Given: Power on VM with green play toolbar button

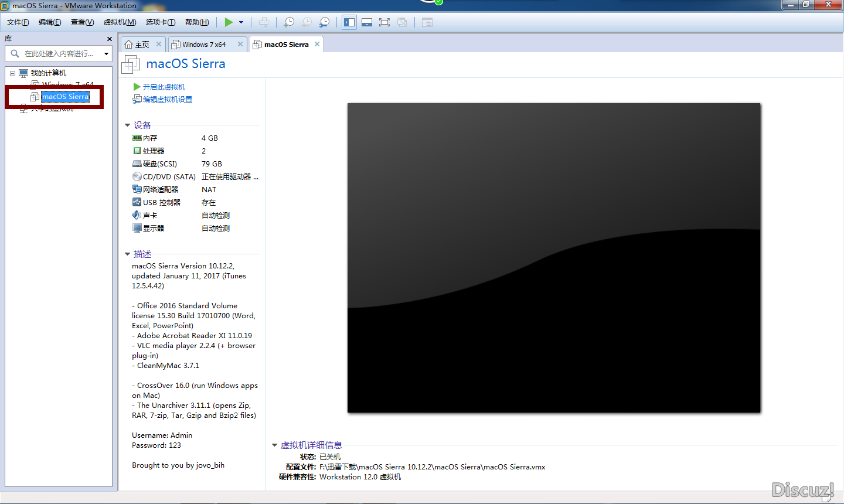Looking at the screenshot, I should point(229,22).
